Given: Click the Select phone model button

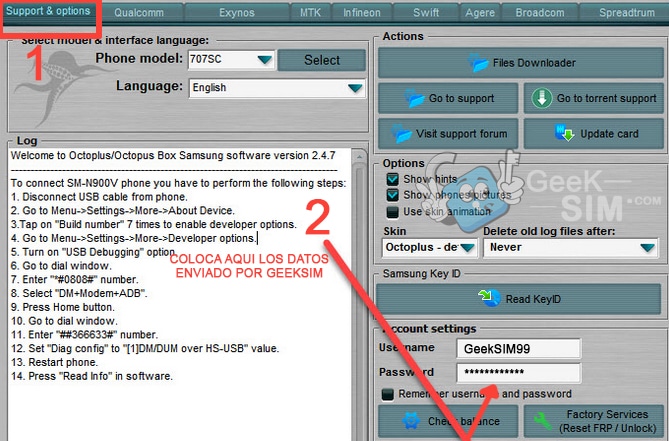Looking at the screenshot, I should click(x=322, y=60).
